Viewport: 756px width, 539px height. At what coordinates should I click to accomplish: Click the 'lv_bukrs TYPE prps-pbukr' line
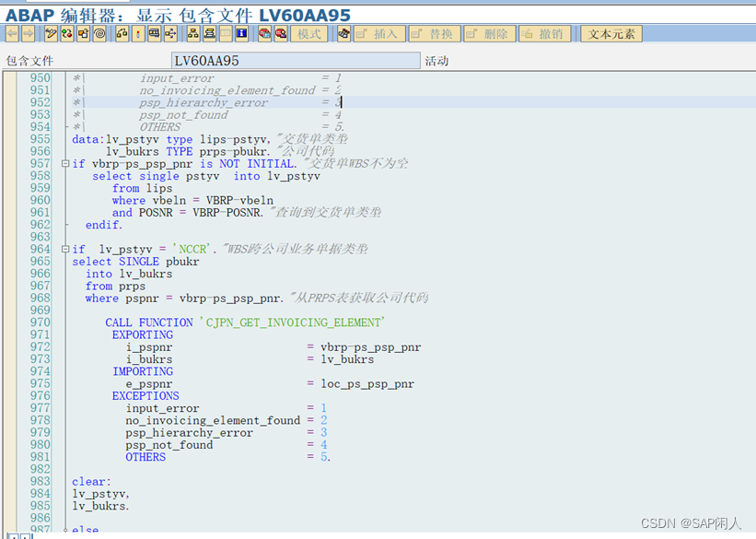[x=188, y=151]
